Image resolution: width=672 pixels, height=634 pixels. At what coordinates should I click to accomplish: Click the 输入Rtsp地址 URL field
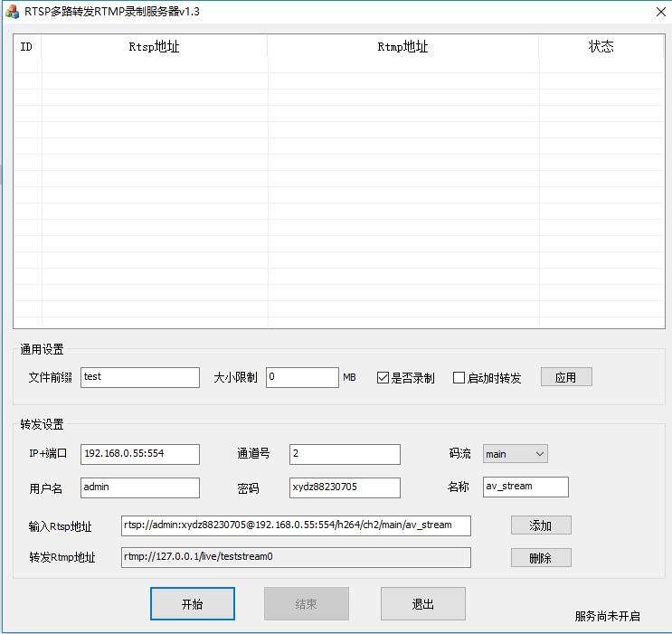[296, 525]
